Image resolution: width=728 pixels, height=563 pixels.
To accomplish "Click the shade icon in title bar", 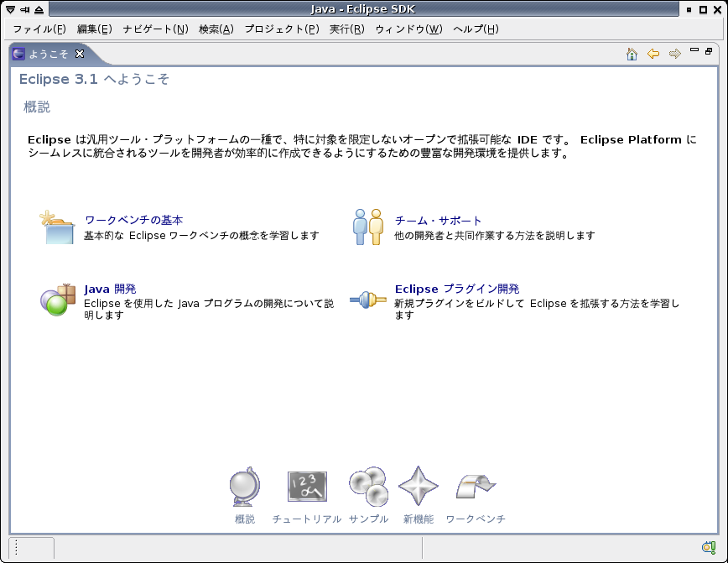I will point(39,9).
